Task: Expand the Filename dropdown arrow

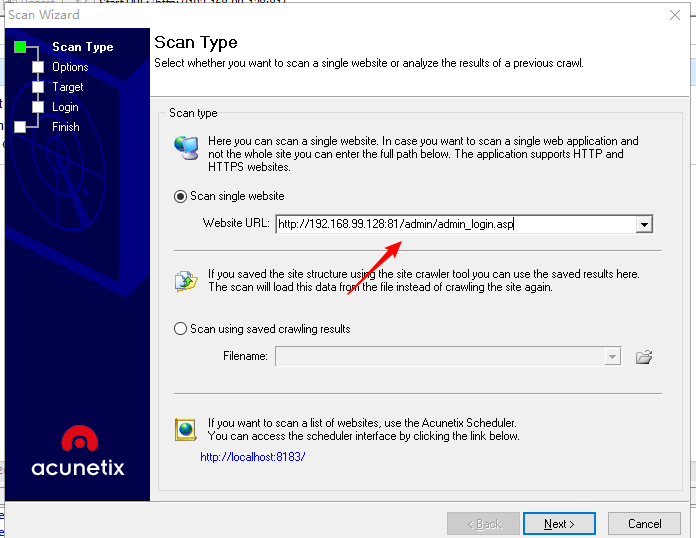Action: tap(612, 356)
